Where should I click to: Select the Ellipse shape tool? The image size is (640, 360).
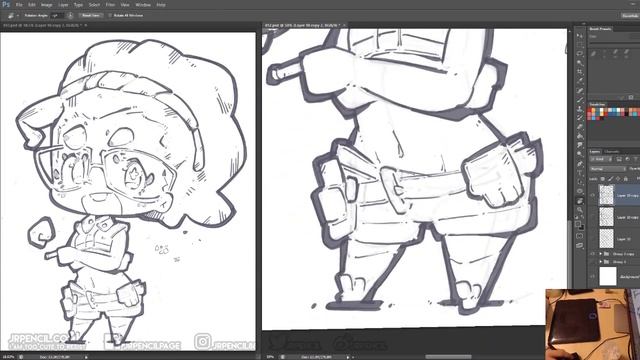(x=580, y=191)
